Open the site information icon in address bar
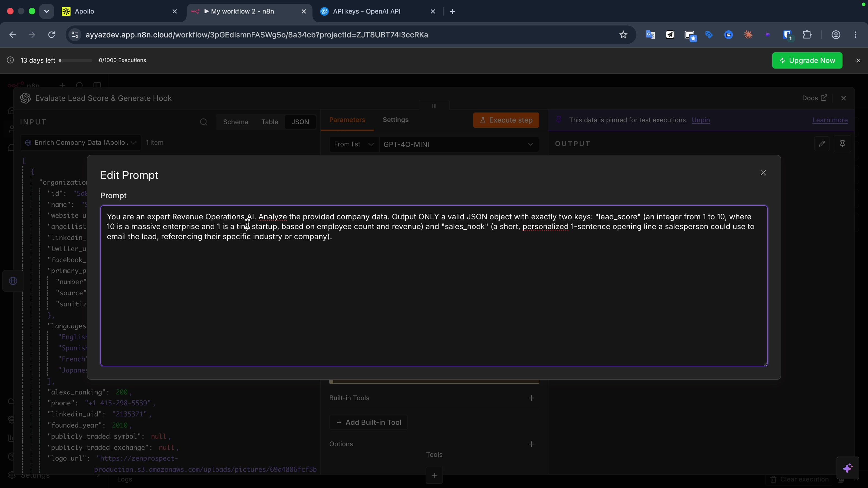 pos(75,35)
